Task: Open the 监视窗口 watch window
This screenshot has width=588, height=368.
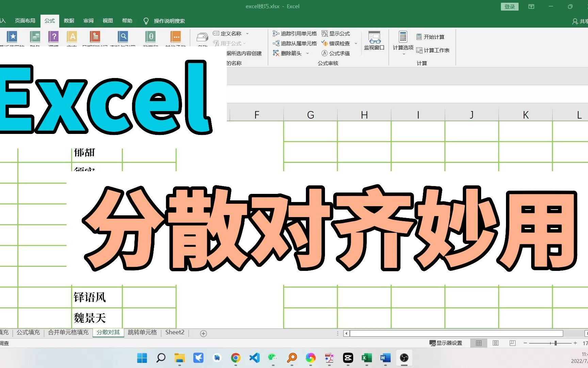Action: pos(374,41)
